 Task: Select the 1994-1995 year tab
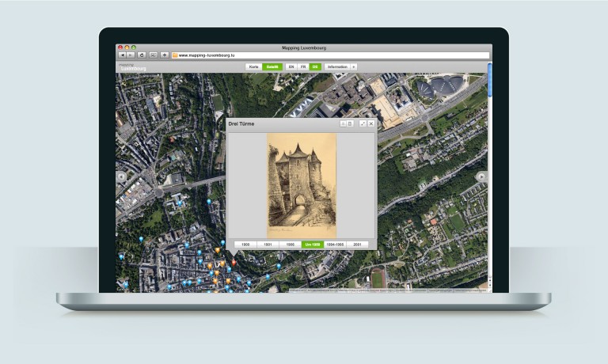point(335,245)
